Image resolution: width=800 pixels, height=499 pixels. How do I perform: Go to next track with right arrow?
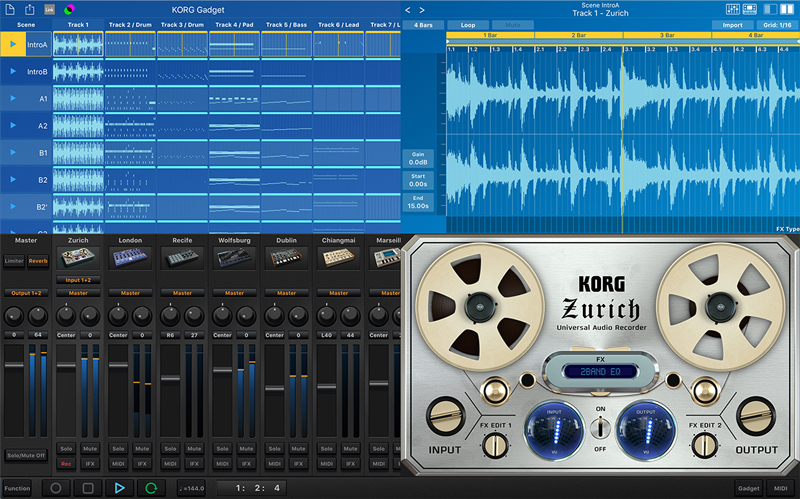point(422,10)
